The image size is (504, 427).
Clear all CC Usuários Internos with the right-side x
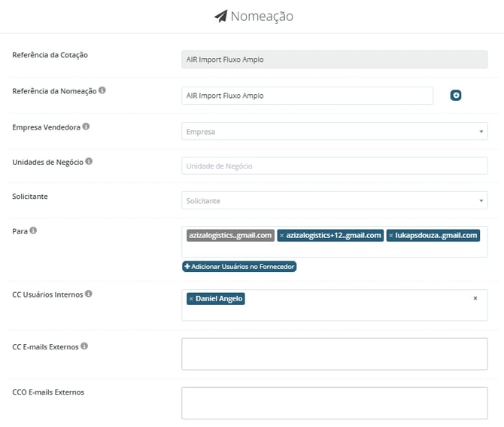click(475, 298)
